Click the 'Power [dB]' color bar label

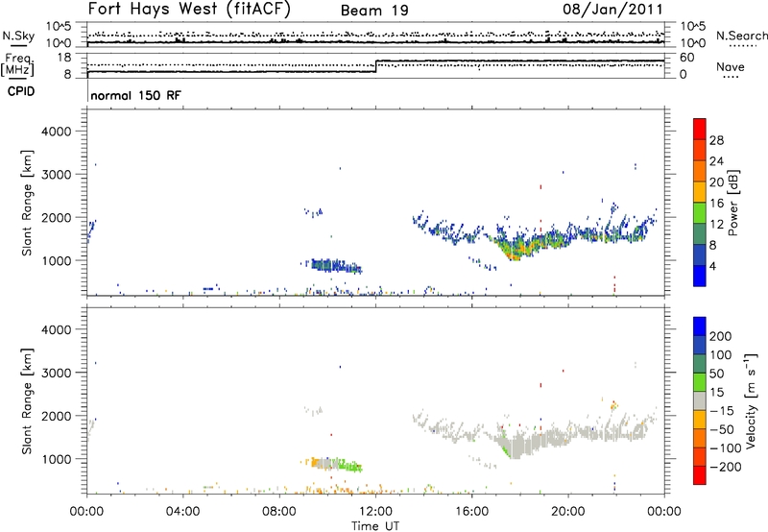(733, 203)
